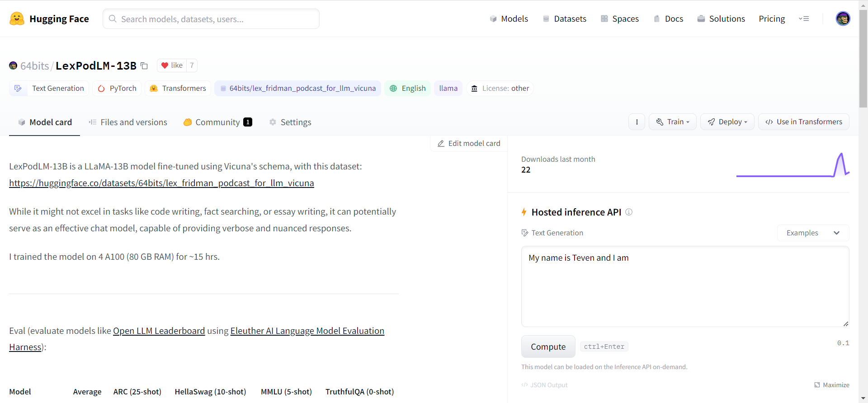Click the llama tag
This screenshot has height=403, width=868.
pos(448,89)
